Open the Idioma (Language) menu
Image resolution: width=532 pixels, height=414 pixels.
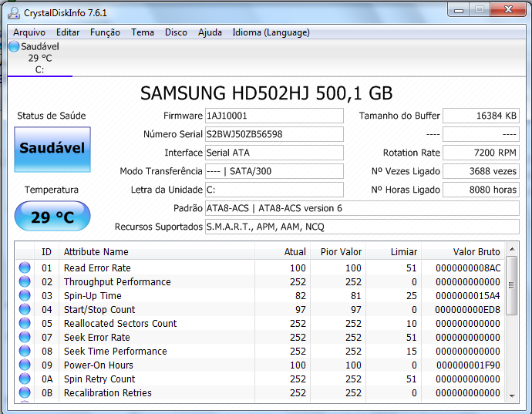click(271, 32)
